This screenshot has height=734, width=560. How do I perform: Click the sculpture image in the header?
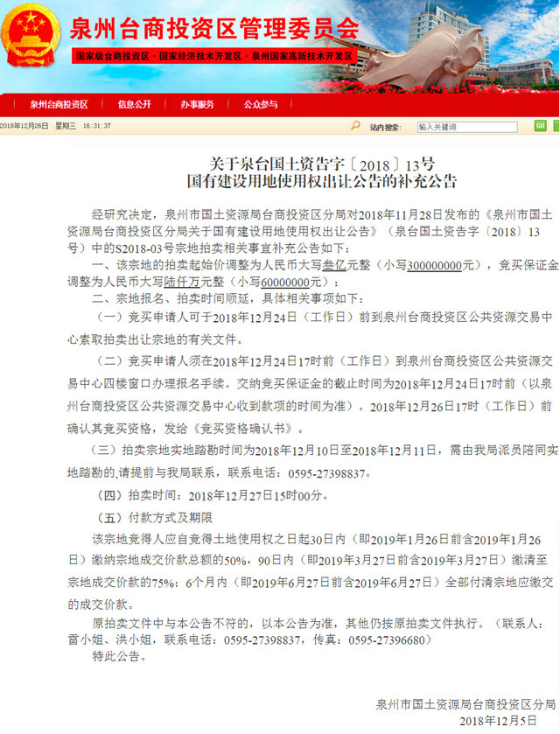(423, 56)
